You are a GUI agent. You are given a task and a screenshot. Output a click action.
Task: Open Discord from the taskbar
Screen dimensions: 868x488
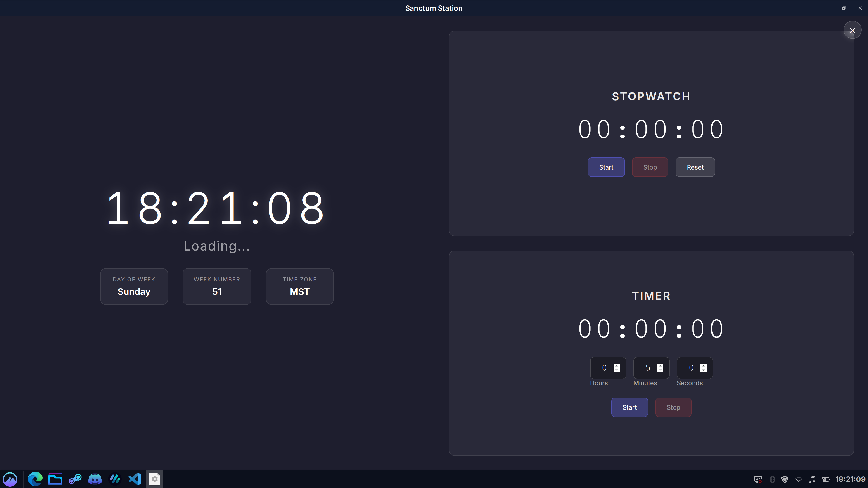[95, 479]
